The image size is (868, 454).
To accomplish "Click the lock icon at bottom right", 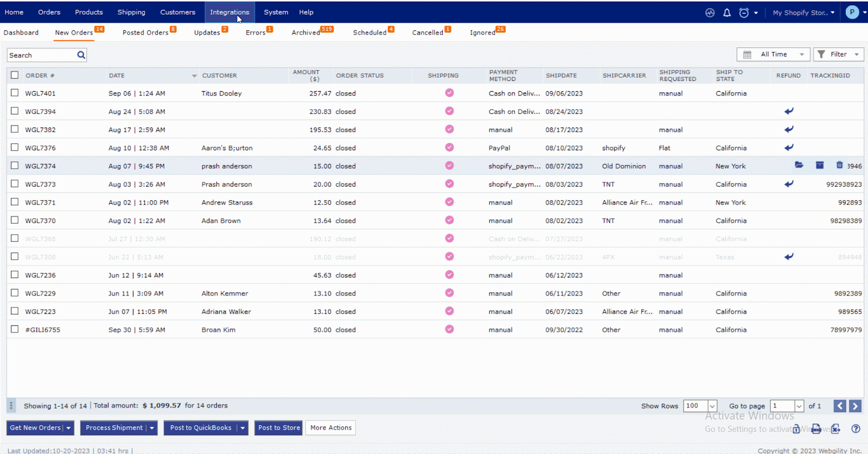I will coord(796,429).
